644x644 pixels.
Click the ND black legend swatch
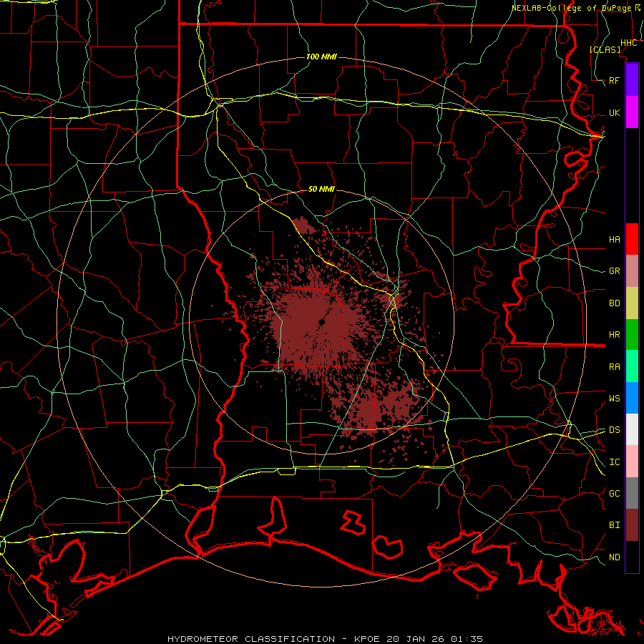632,557
